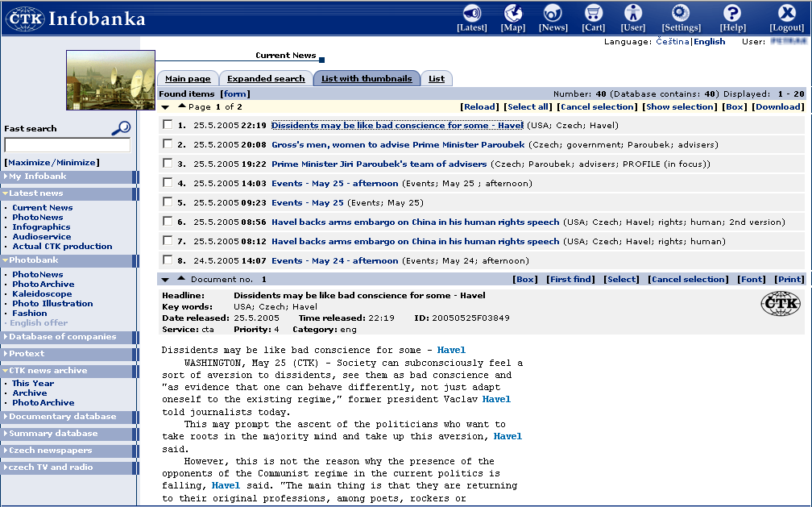Open the Help question mark icon

click(x=731, y=14)
